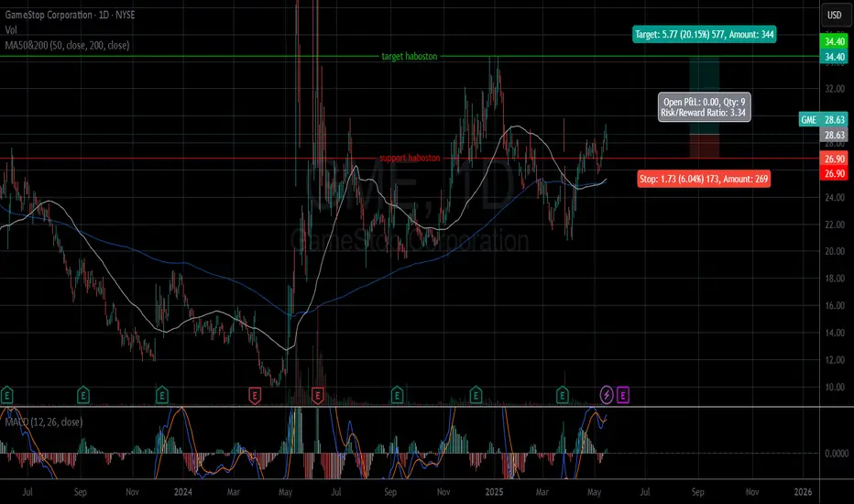Click the 22.00 price axis label
The width and height of the screenshot is (854, 504).
click(x=835, y=225)
